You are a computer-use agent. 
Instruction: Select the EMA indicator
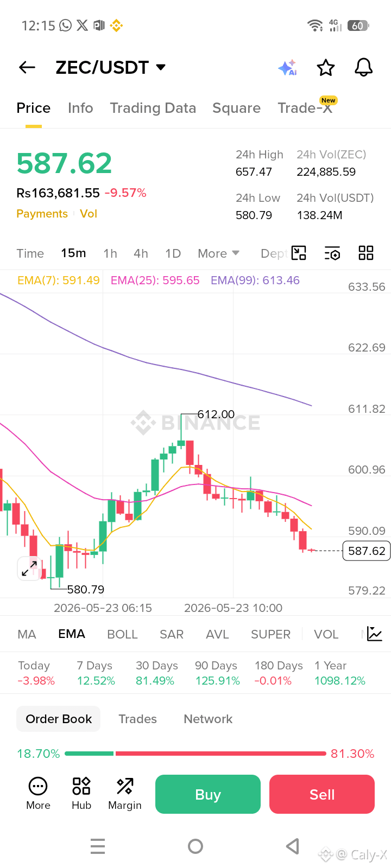coord(72,634)
